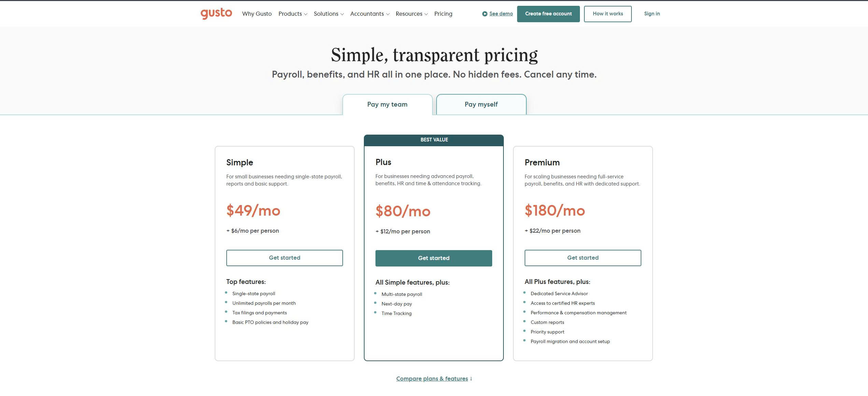The width and height of the screenshot is (868, 396).
Task: Click Create free account
Action: click(x=548, y=14)
